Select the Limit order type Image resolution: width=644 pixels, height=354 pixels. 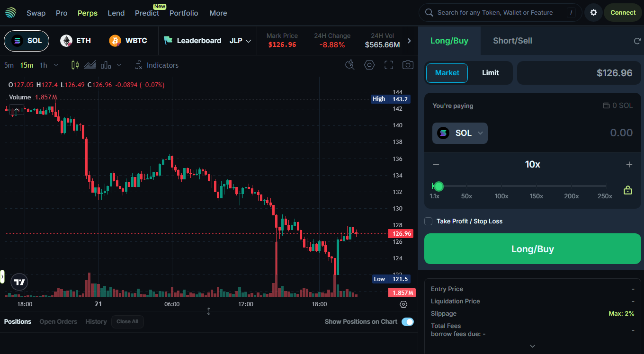490,73
